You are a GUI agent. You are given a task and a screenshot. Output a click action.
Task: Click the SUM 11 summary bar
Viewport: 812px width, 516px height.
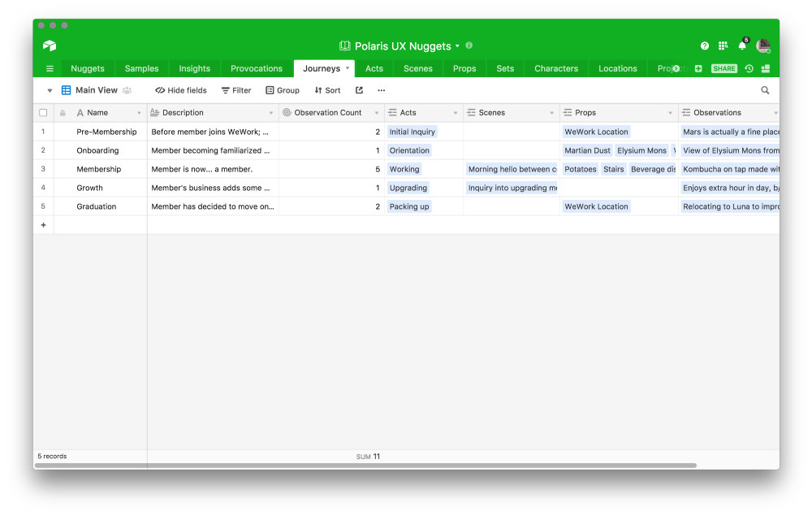pos(368,457)
